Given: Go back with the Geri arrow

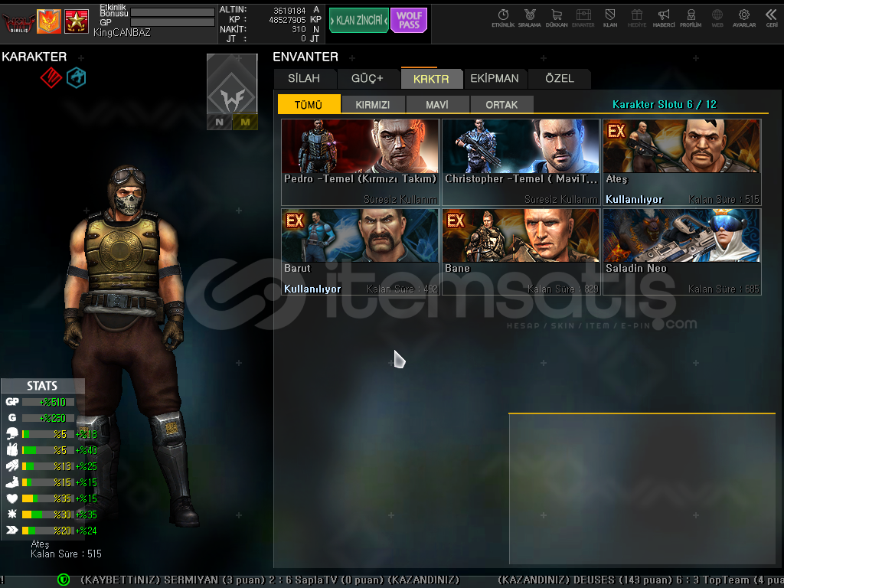Looking at the screenshot, I should coord(771,18).
